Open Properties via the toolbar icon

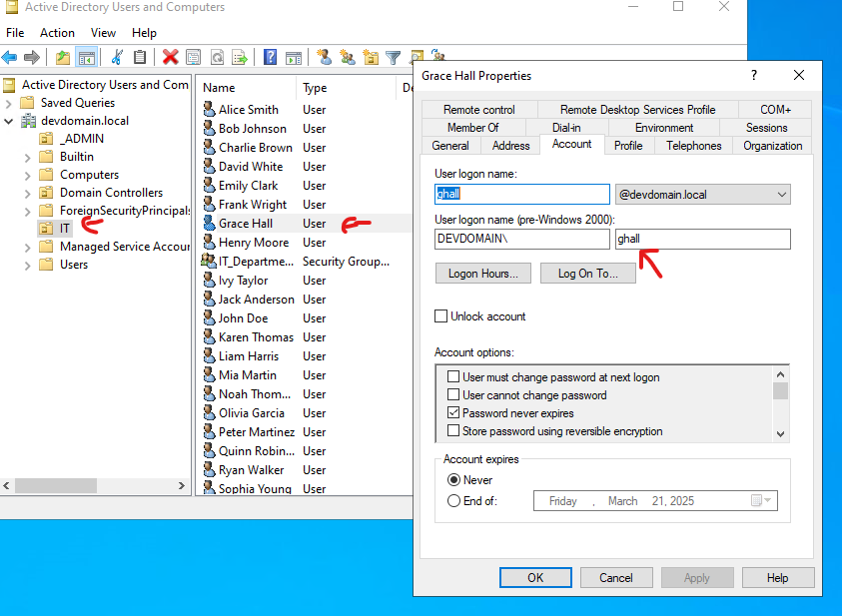pos(194,57)
